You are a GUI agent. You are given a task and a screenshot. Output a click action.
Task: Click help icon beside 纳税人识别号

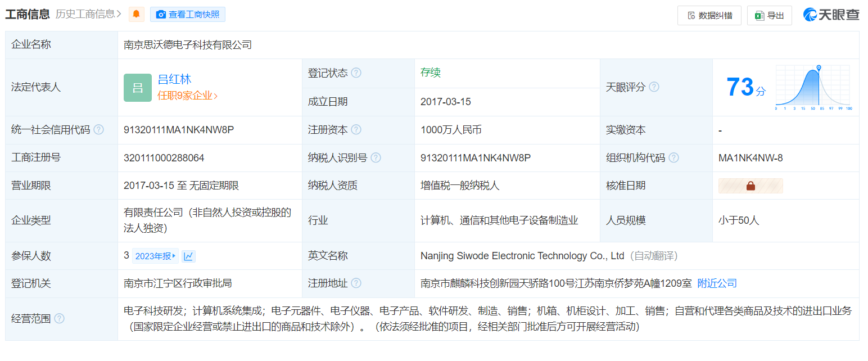point(376,158)
